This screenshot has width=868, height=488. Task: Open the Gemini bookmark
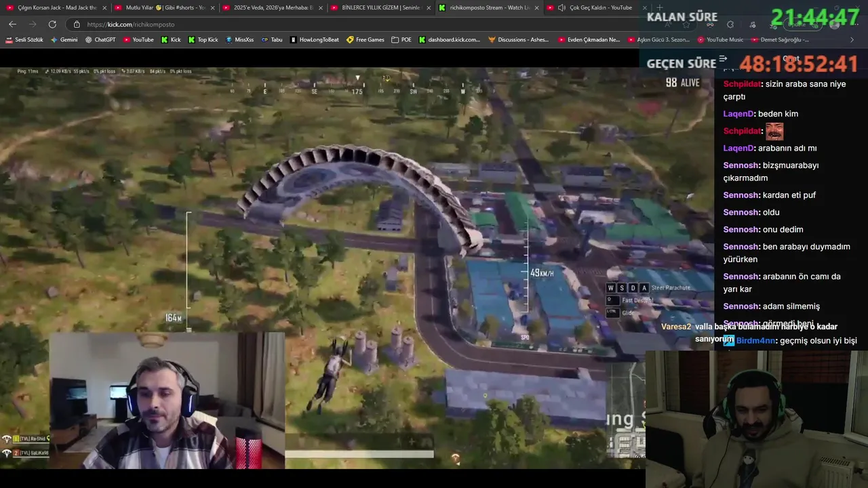click(64, 40)
